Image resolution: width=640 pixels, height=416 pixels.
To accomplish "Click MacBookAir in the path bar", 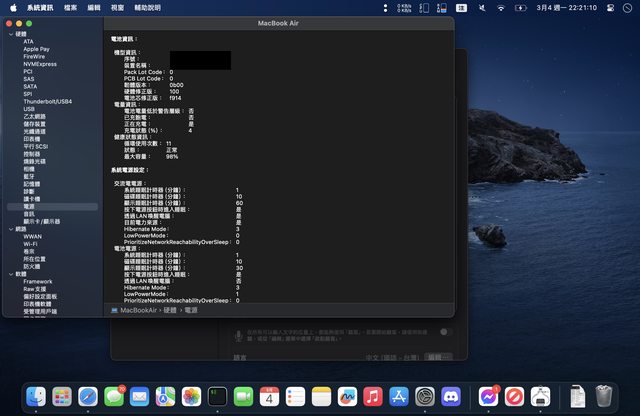I will [x=138, y=310].
